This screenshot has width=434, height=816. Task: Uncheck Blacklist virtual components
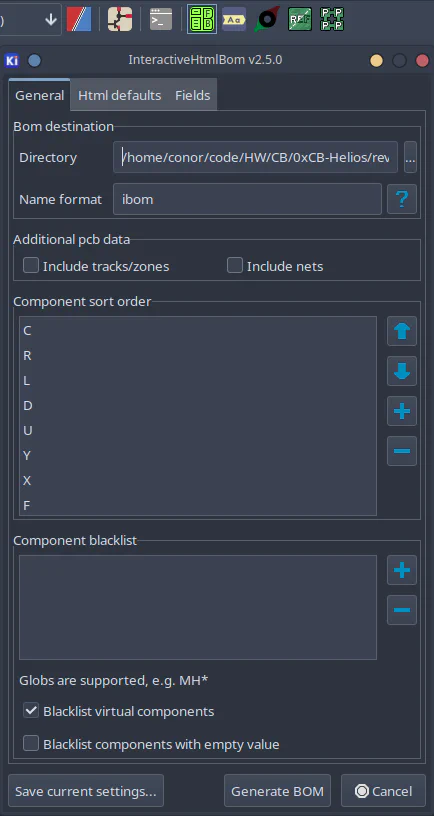[x=31, y=711]
